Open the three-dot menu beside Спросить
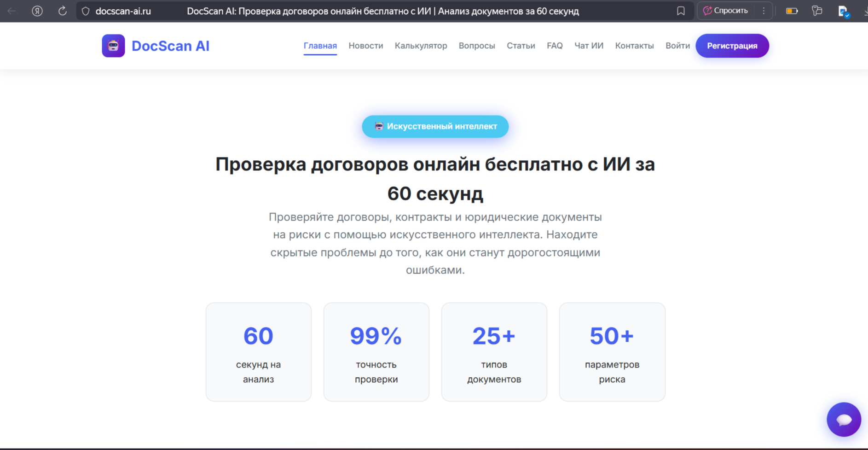The height and width of the screenshot is (450, 868). click(x=764, y=11)
